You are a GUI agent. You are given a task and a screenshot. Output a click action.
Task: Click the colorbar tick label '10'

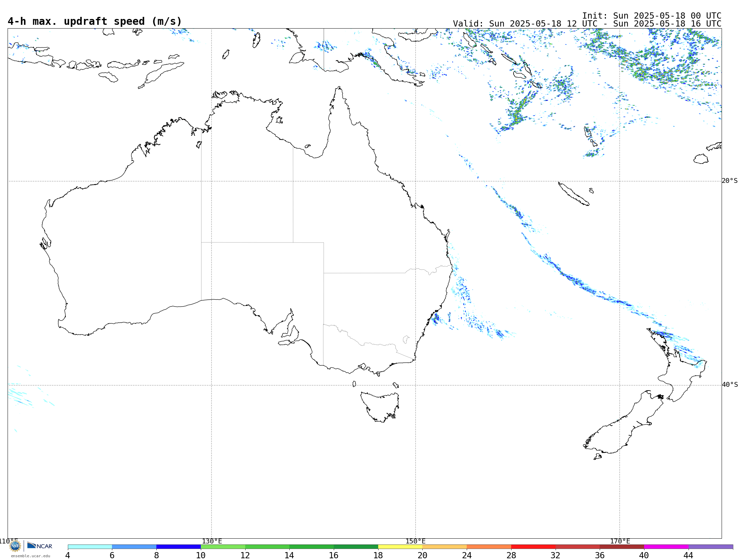point(201,556)
